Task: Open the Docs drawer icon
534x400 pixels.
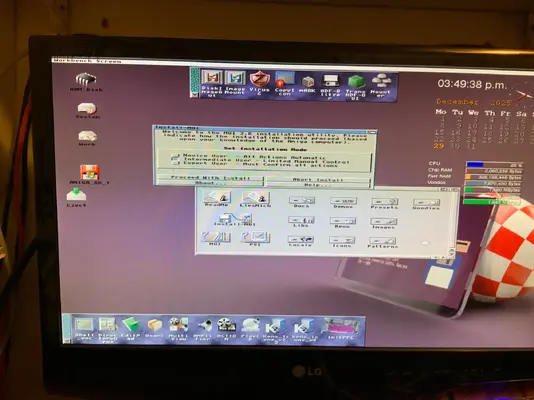Action: pyautogui.click(x=302, y=202)
